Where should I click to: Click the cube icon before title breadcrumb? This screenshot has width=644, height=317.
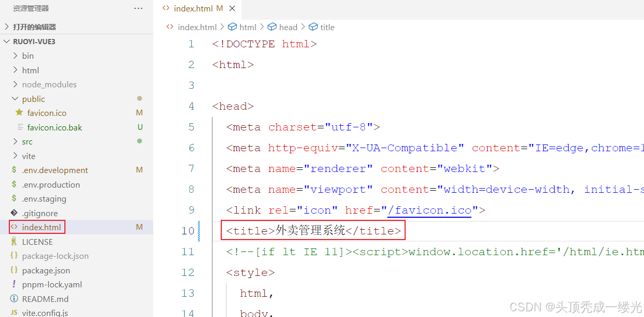coord(313,27)
